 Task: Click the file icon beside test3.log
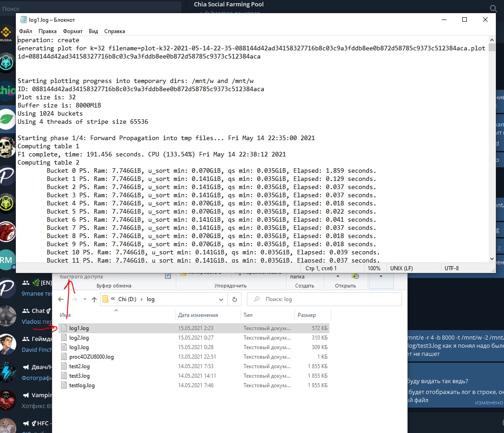[63, 375]
